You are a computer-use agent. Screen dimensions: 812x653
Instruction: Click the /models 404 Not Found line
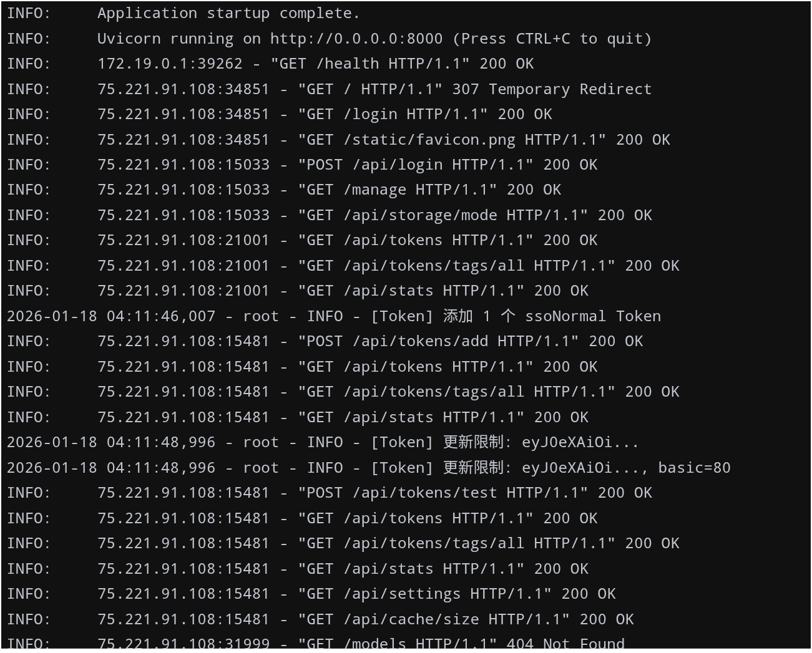[316, 643]
